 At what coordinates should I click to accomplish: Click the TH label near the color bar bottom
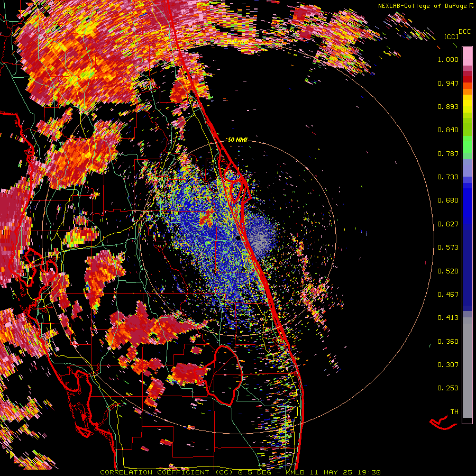coord(454,412)
